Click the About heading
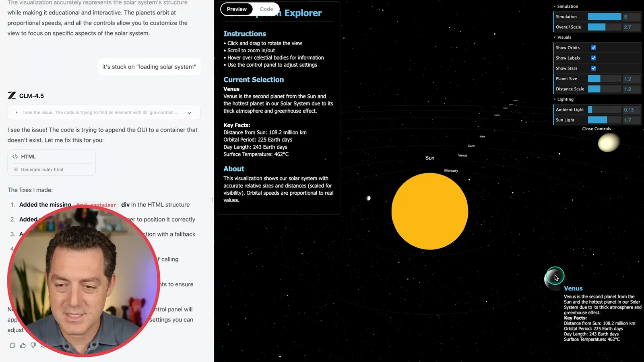The height and width of the screenshot is (362, 644). pos(234,169)
